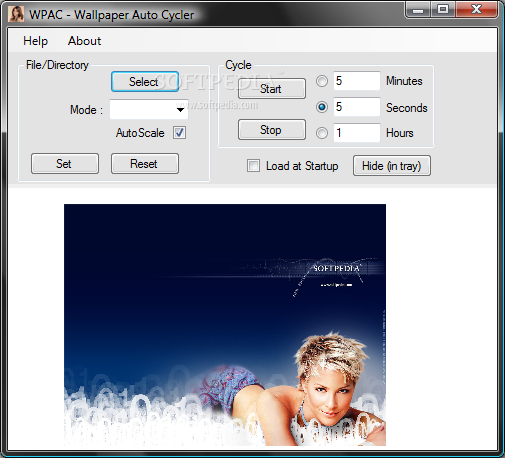The width and height of the screenshot is (505, 458).
Task: Expand the Mode dropdown
Action: (149, 109)
